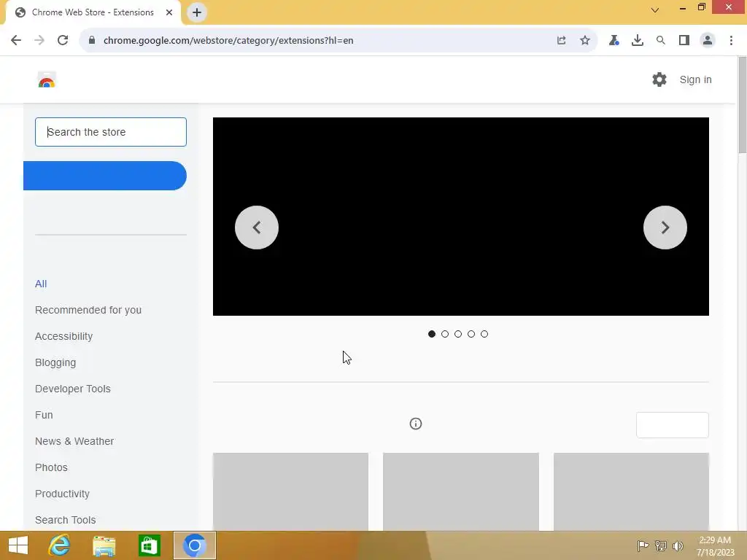747x560 pixels.
Task: Open the Photos category
Action: click(51, 467)
